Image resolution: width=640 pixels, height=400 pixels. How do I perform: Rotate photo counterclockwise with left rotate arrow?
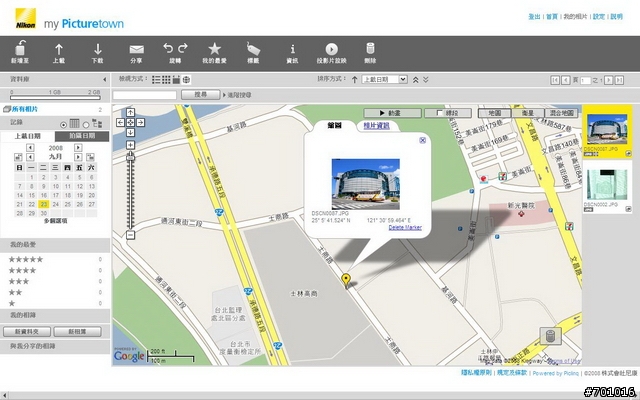(x=168, y=48)
